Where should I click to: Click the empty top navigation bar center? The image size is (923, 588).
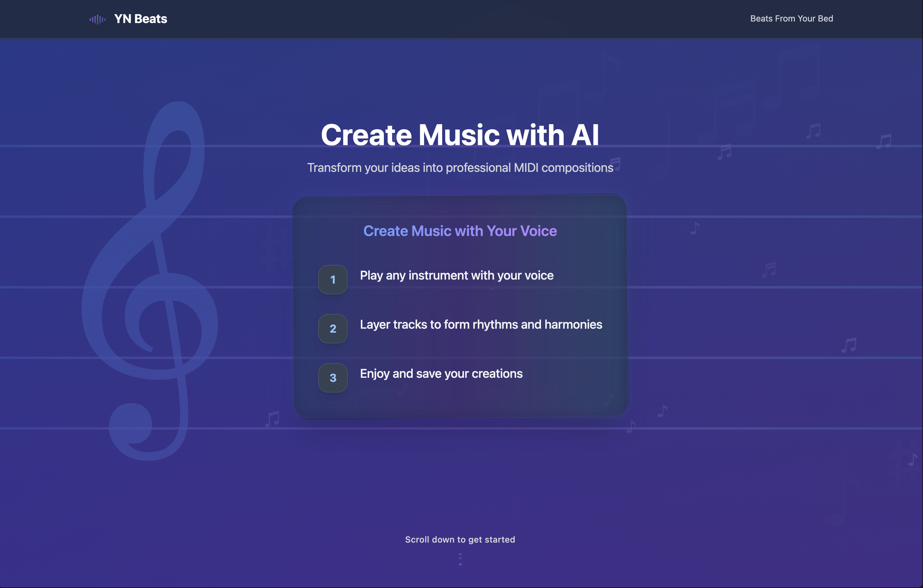(460, 19)
